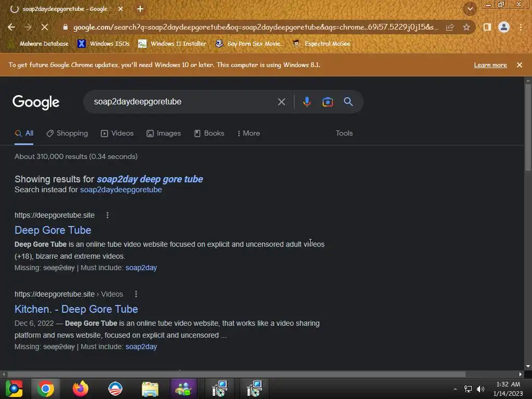Screen dimensions: 532x399
Task: Start voice search with microphone icon
Action: click(x=307, y=102)
